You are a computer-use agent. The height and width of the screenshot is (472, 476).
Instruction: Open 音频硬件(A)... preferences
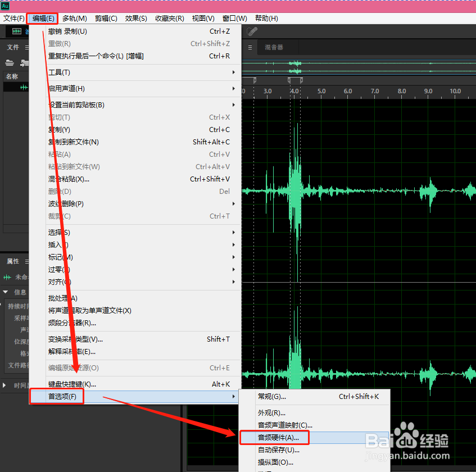click(315, 438)
